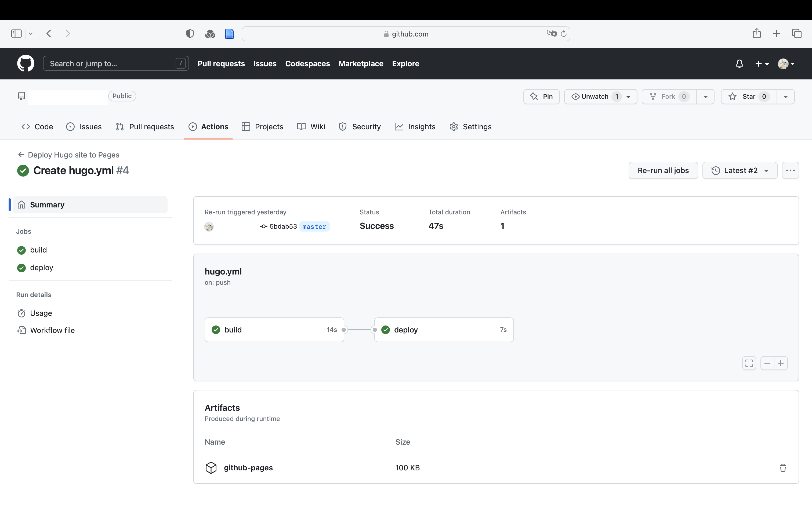Switch to the Projects tab
This screenshot has width=812, height=527.
(x=262, y=126)
